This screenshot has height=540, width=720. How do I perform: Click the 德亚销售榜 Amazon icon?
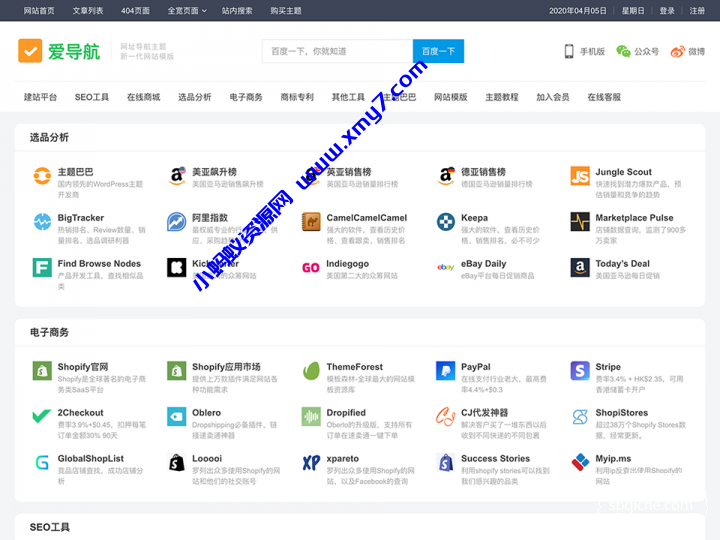[446, 176]
